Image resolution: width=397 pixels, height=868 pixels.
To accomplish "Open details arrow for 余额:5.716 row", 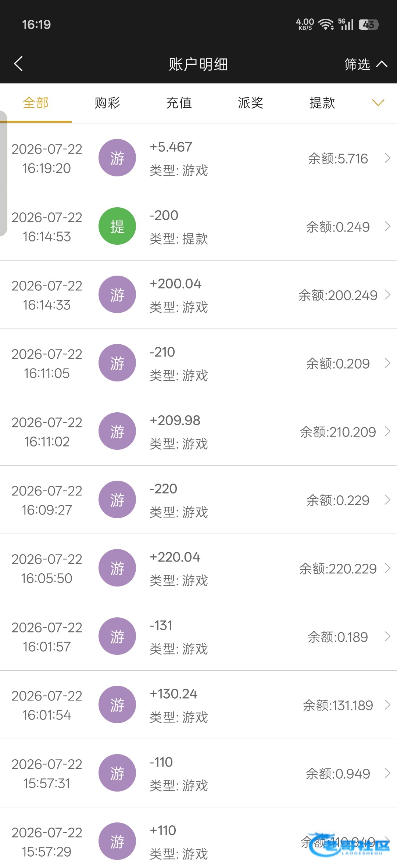I will pyautogui.click(x=387, y=158).
